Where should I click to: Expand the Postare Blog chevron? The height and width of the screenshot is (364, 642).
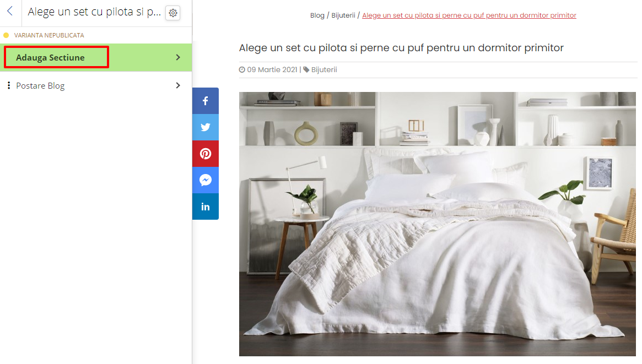pos(177,85)
